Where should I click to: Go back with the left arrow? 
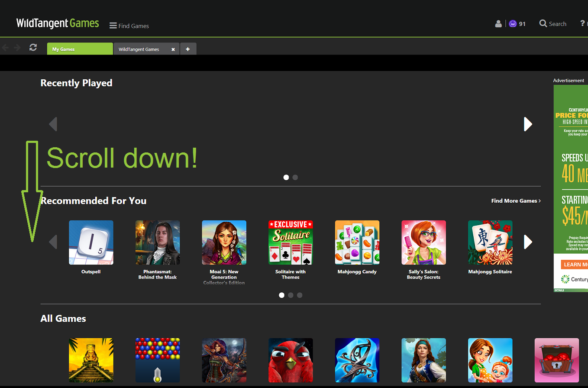6,47
